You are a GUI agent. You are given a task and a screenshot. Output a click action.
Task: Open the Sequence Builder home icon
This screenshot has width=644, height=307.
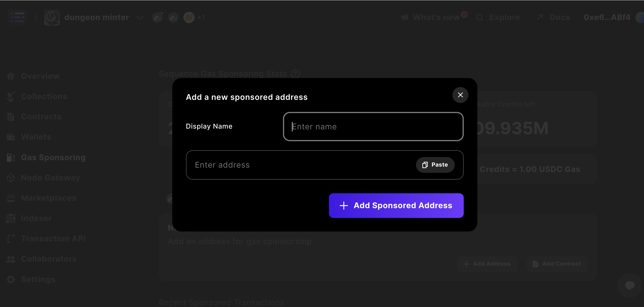(x=17, y=17)
